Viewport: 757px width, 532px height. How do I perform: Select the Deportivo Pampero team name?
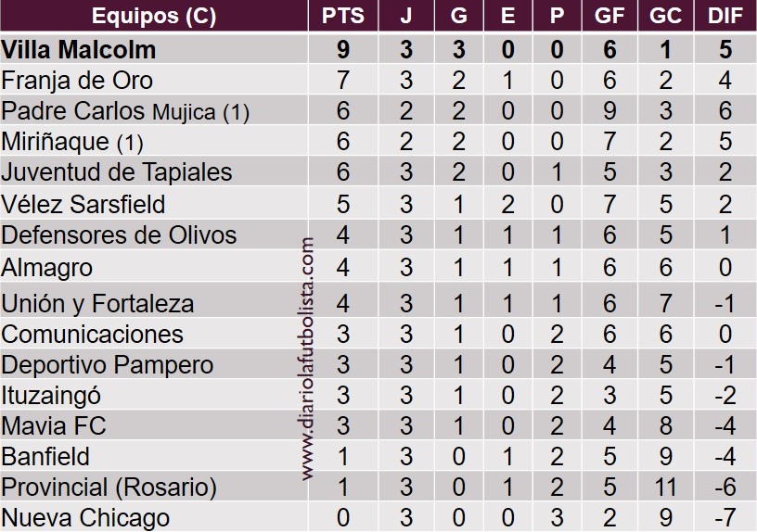pos(108,365)
